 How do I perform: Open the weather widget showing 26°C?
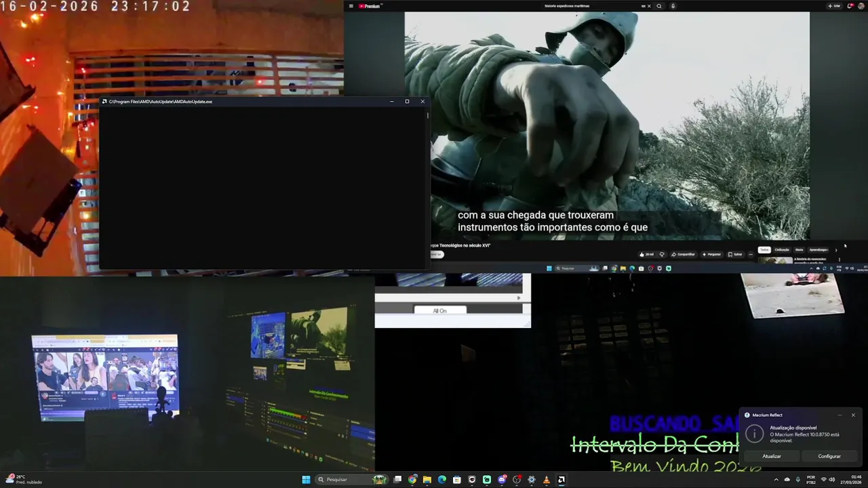point(24,479)
